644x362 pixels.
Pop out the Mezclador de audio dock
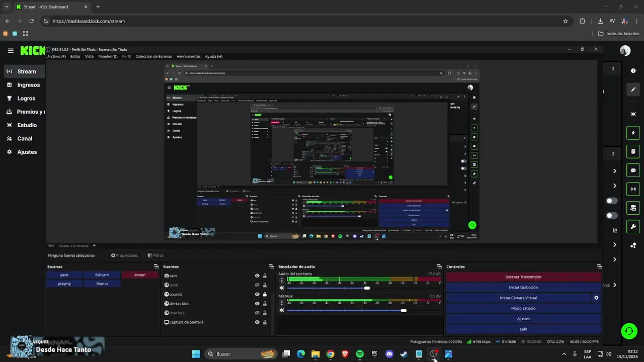pos(439,266)
